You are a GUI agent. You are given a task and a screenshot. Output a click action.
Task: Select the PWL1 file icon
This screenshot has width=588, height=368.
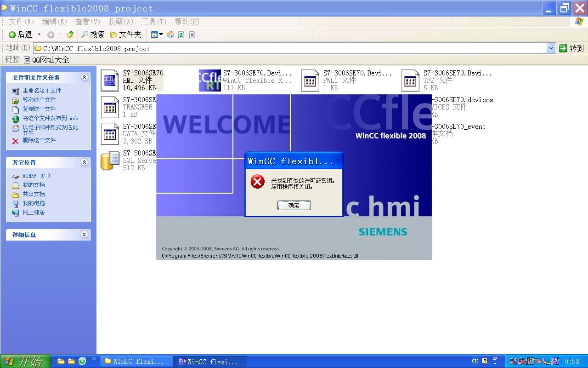(x=310, y=80)
